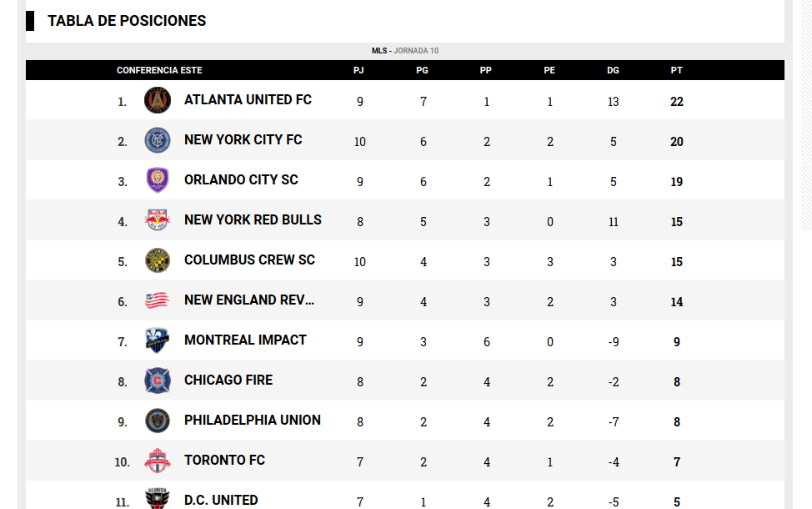Open the Toronto FC team link
Viewport: 812px width, 509px height.
224,461
